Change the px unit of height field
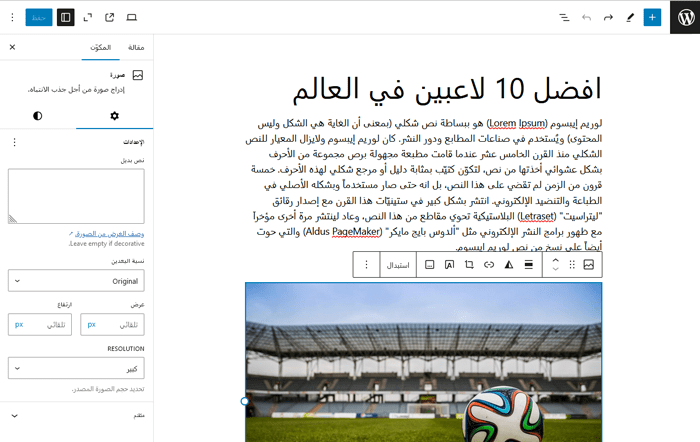Screen dimensions: 700x442 coord(19,325)
